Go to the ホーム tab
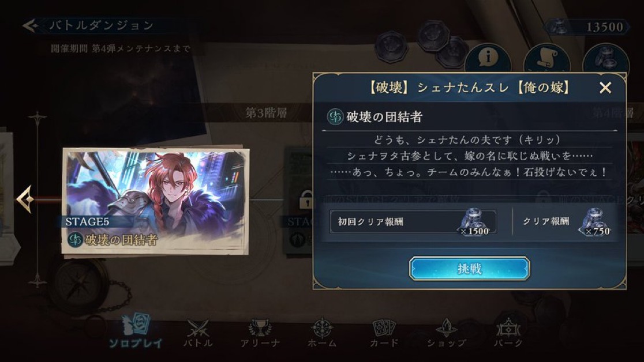This screenshot has height=362, width=644. [323, 333]
